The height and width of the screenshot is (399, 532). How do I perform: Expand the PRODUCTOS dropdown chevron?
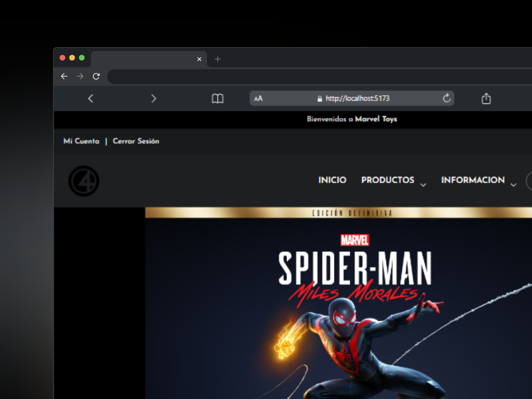(x=423, y=185)
